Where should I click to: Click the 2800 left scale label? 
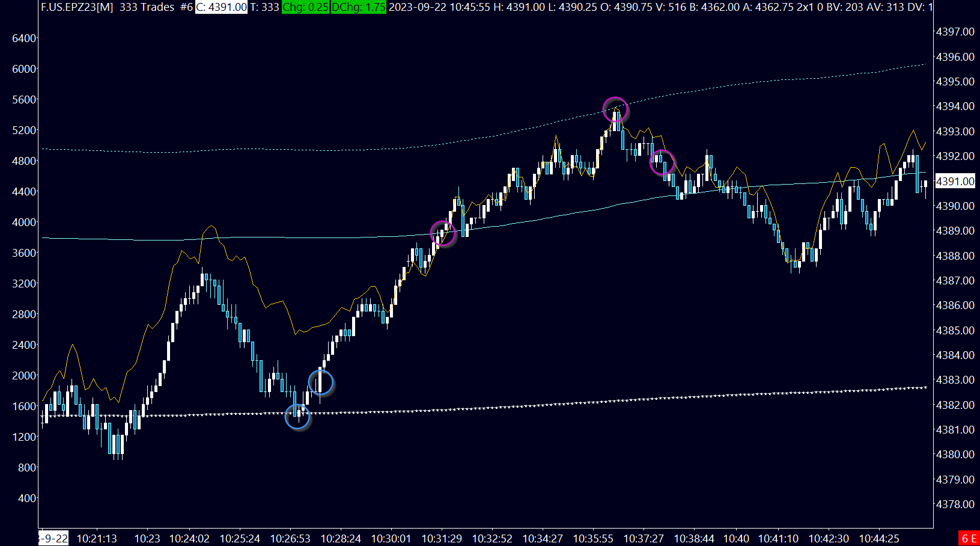pyautogui.click(x=24, y=314)
